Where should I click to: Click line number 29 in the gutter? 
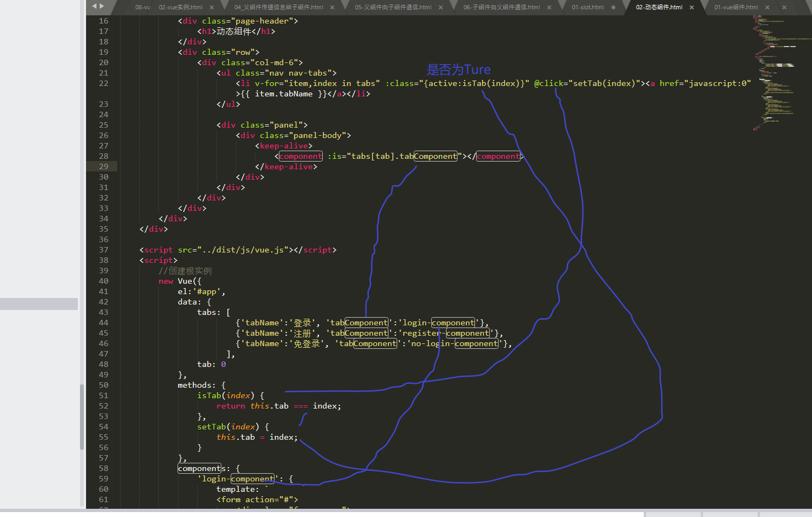point(104,166)
